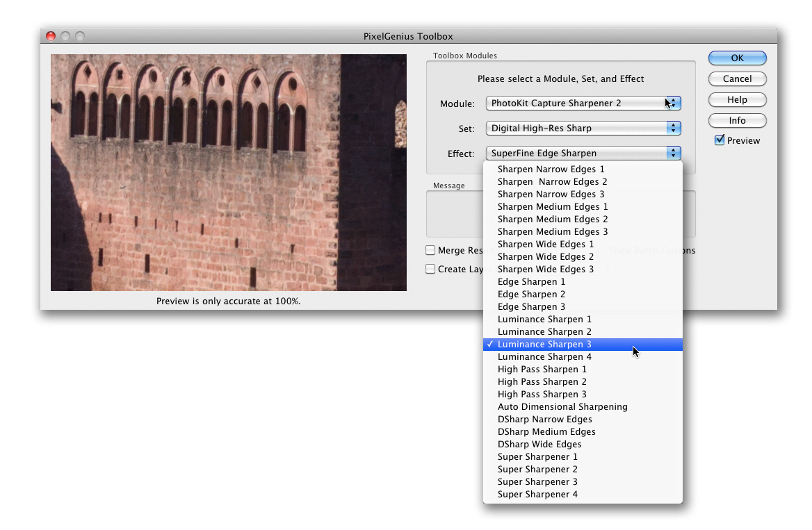The image size is (812, 530).
Task: Open the Help button
Action: tap(737, 100)
